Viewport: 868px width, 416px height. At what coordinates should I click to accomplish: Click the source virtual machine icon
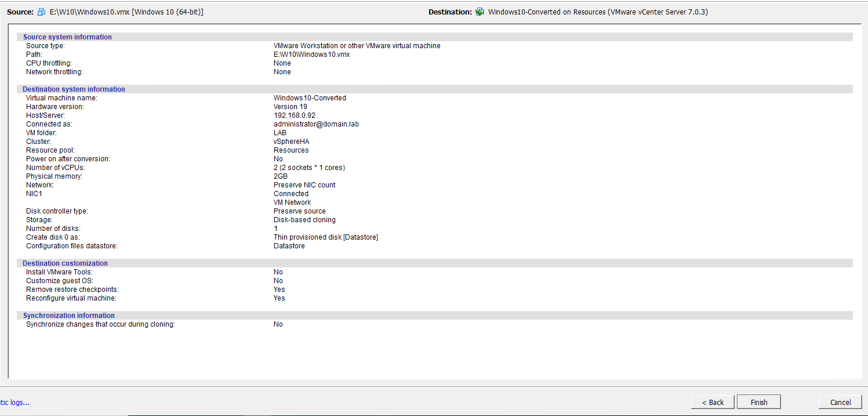[x=41, y=12]
